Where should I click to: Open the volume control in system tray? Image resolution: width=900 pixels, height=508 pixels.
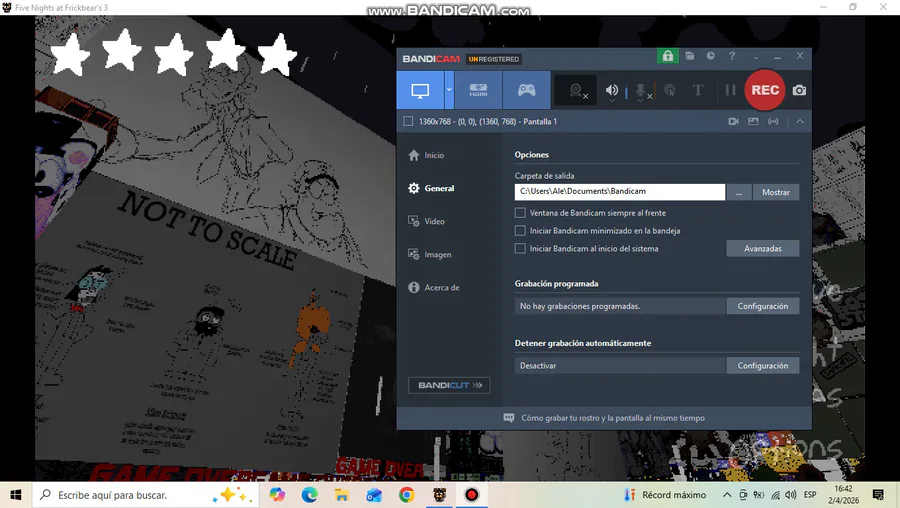(x=791, y=495)
